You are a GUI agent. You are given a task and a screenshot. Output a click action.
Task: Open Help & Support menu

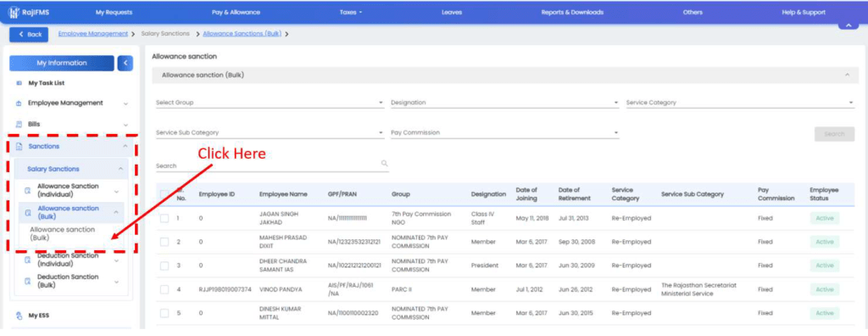click(804, 12)
